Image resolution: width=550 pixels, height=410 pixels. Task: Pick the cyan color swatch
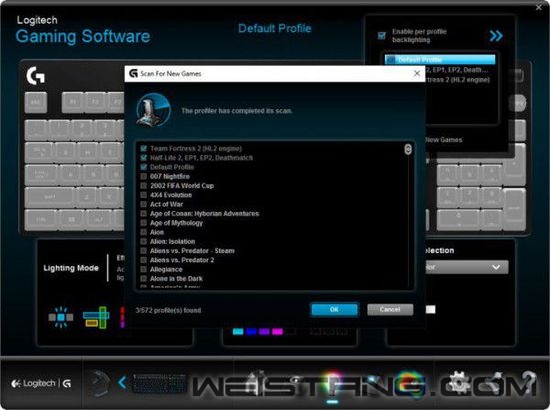point(238,331)
